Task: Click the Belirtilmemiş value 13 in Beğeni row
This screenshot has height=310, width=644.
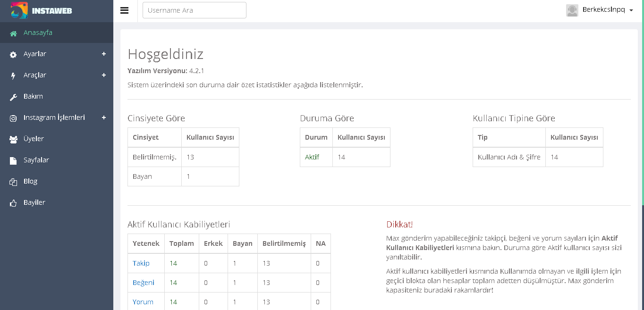Action: pos(266,283)
